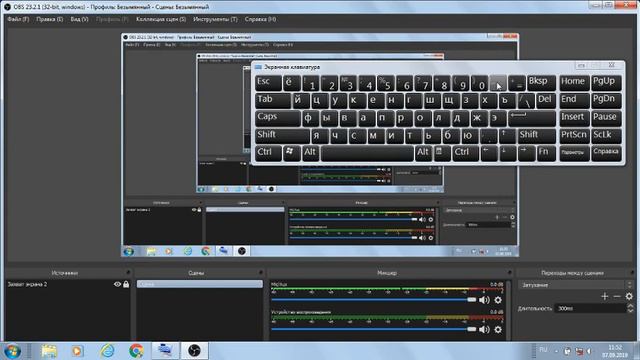640x360 pixels.
Task: Mute the desktop playback device speaker icon
Action: click(x=484, y=329)
